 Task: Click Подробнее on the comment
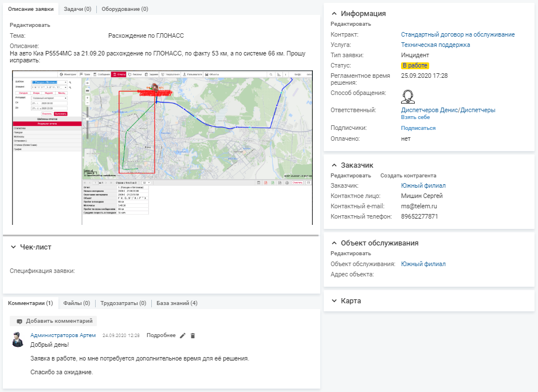point(161,335)
